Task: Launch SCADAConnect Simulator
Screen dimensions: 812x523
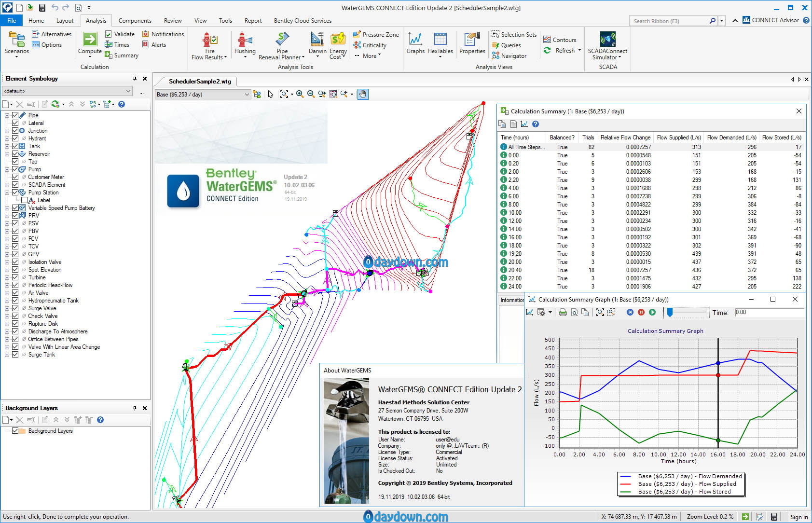Action: point(607,45)
